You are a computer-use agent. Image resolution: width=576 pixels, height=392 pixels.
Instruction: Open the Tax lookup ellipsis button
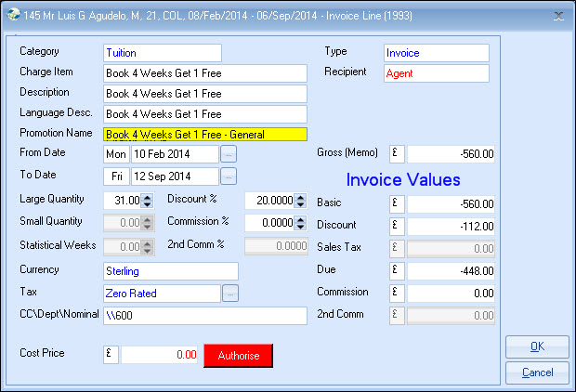click(229, 294)
